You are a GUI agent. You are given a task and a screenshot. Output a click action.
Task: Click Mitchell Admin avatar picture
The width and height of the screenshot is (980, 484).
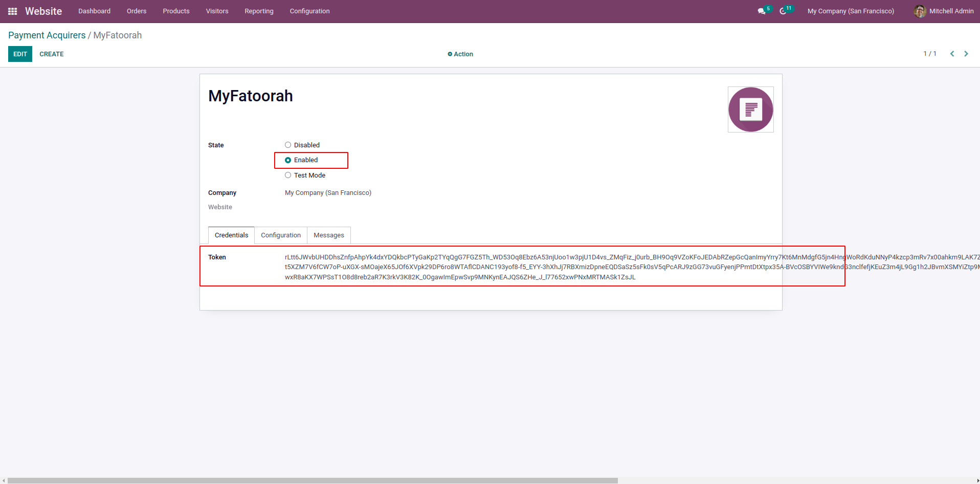pos(920,11)
